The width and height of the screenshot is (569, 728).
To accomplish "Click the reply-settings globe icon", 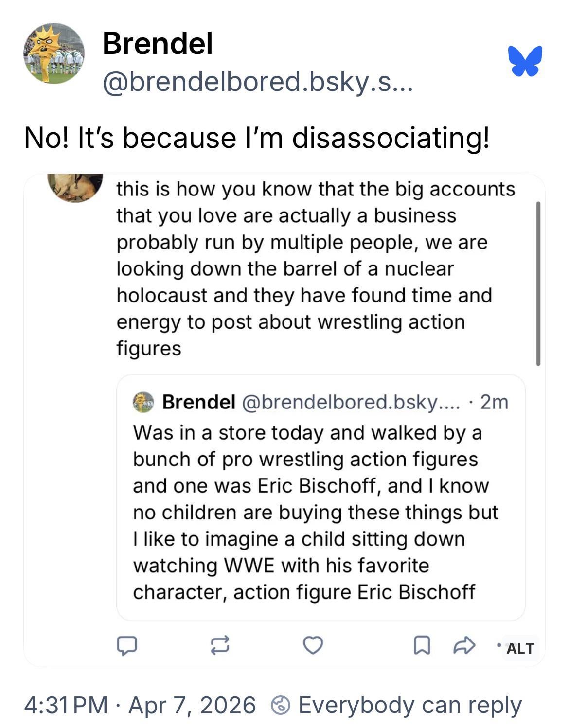I will (x=281, y=706).
